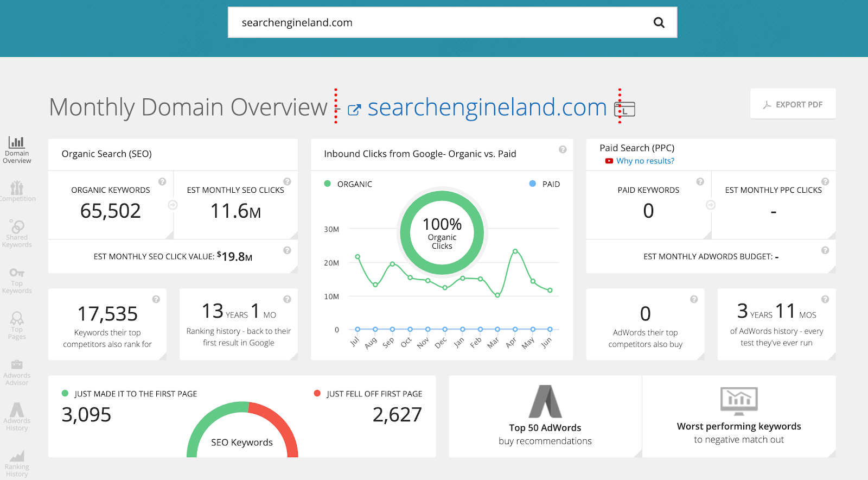The height and width of the screenshot is (480, 868).
Task: Open help for Est Monthly PPC Clicks
Action: [x=825, y=182]
